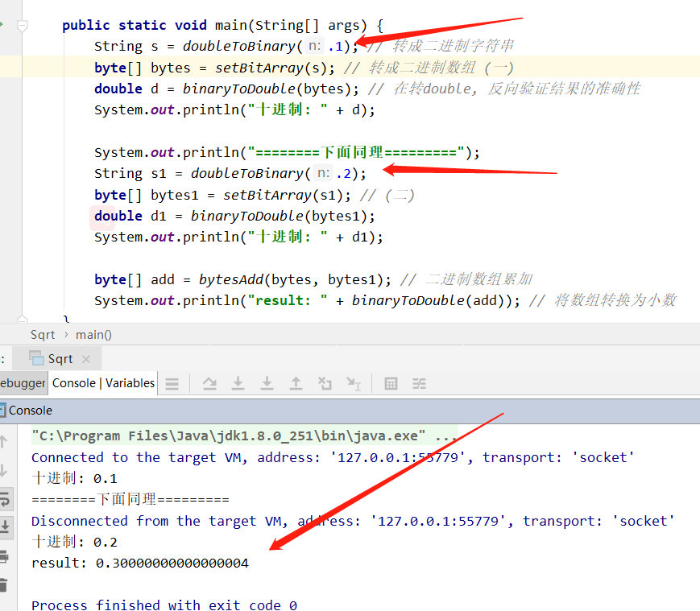The height and width of the screenshot is (611, 700).
Task: Click 'Connected to the target VM' console line
Action: pyautogui.click(x=333, y=457)
